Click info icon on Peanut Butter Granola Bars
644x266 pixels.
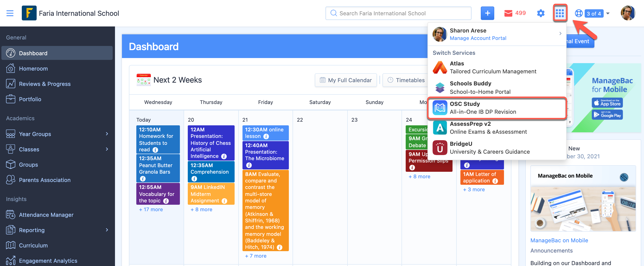(143, 178)
